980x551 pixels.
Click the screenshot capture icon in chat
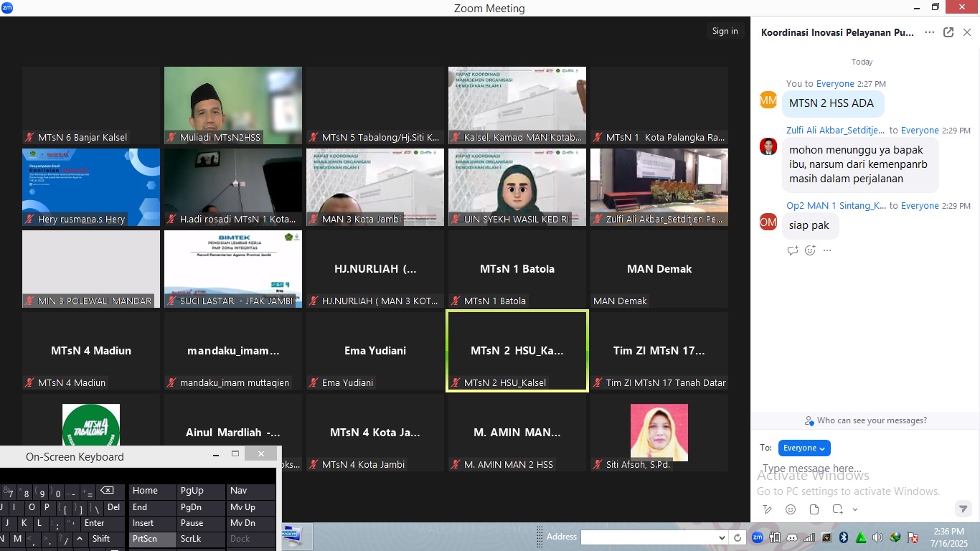[837, 509]
